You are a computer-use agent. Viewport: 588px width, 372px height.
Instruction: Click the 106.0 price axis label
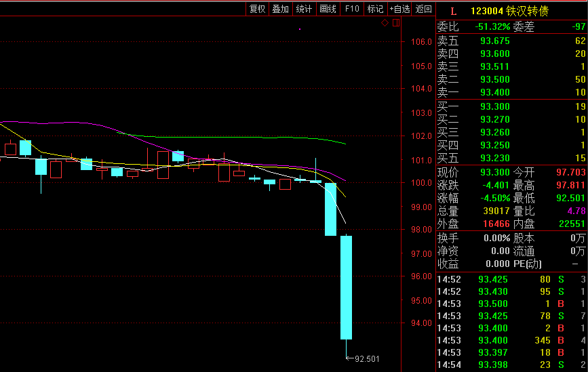pyautogui.click(x=421, y=42)
